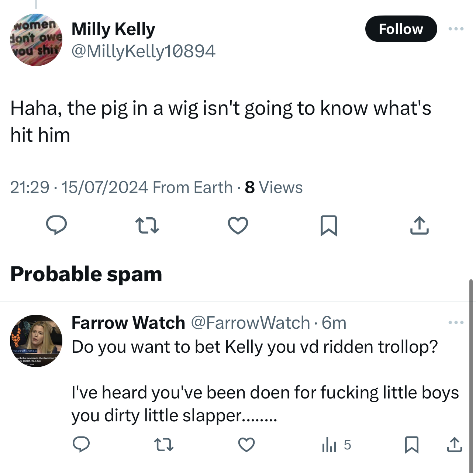Viewport: 476px width, 473px height.
Task: Bookmark Farrow Watch's comment
Action: tap(411, 445)
